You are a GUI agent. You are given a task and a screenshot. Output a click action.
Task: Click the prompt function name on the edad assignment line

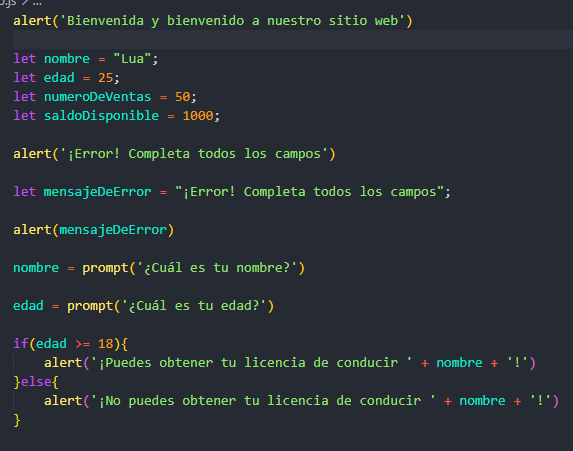(x=90, y=306)
